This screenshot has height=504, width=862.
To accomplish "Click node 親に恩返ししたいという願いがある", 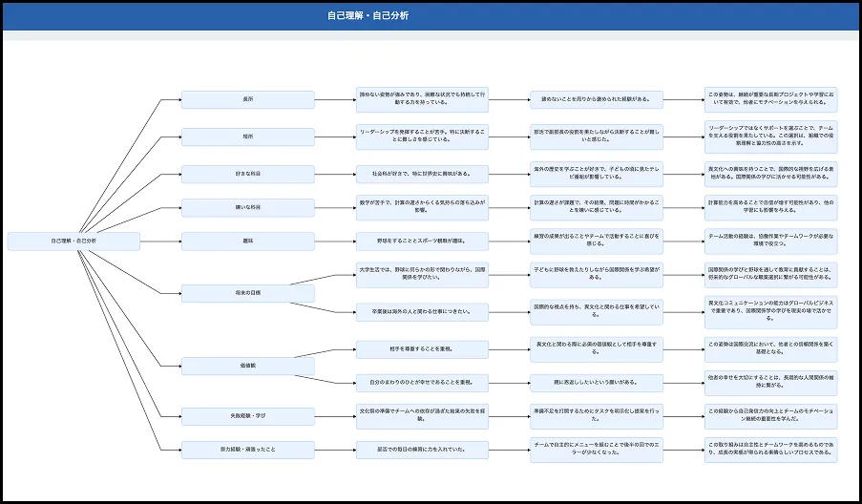I will (x=597, y=383).
